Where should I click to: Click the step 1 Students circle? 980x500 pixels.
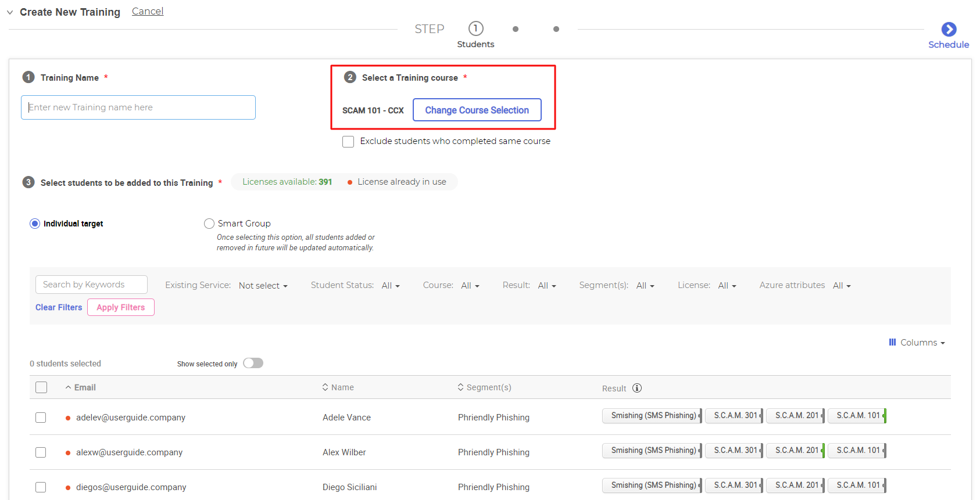(475, 28)
